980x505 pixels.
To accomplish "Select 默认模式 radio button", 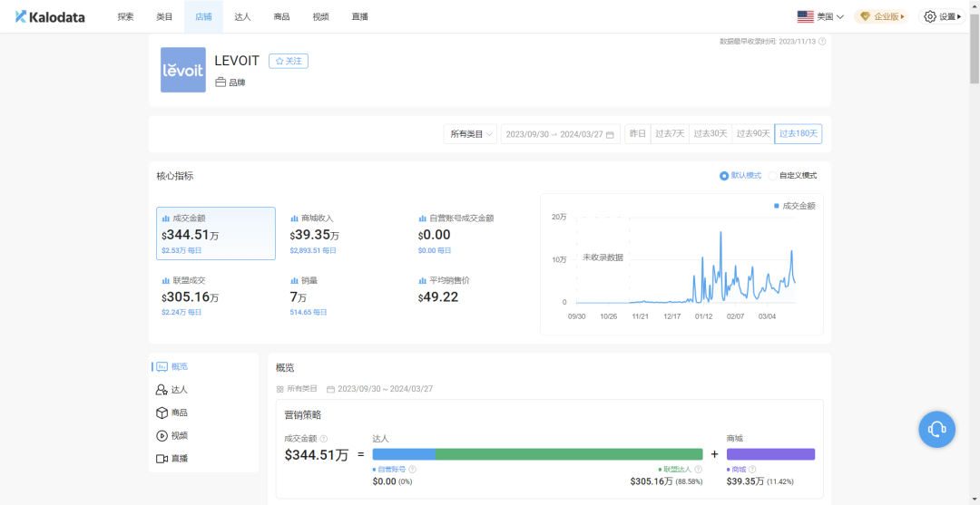I will (724, 176).
